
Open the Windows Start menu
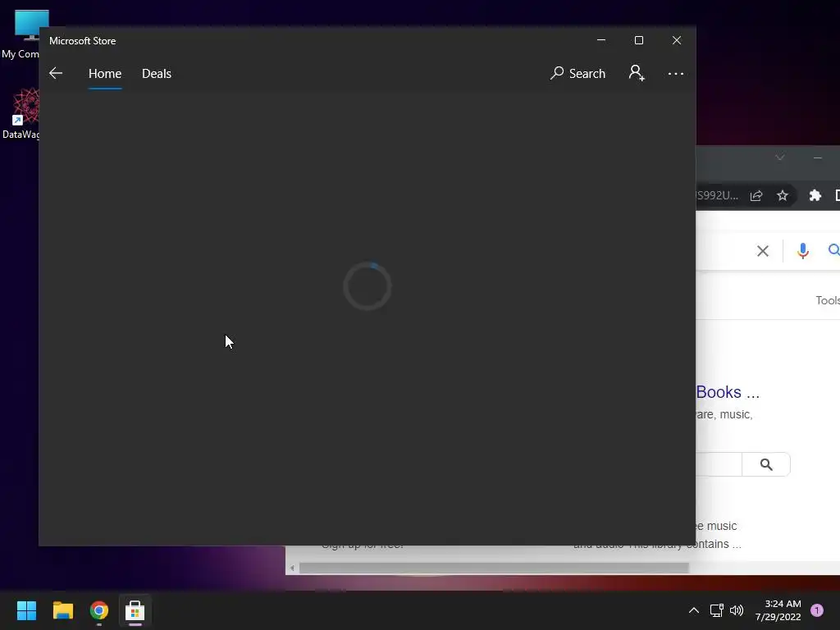(26, 610)
